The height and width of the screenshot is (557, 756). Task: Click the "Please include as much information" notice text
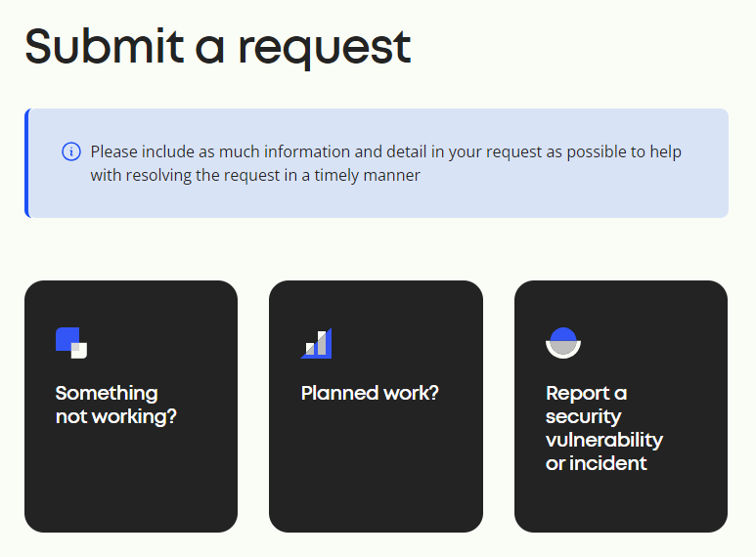click(385, 163)
